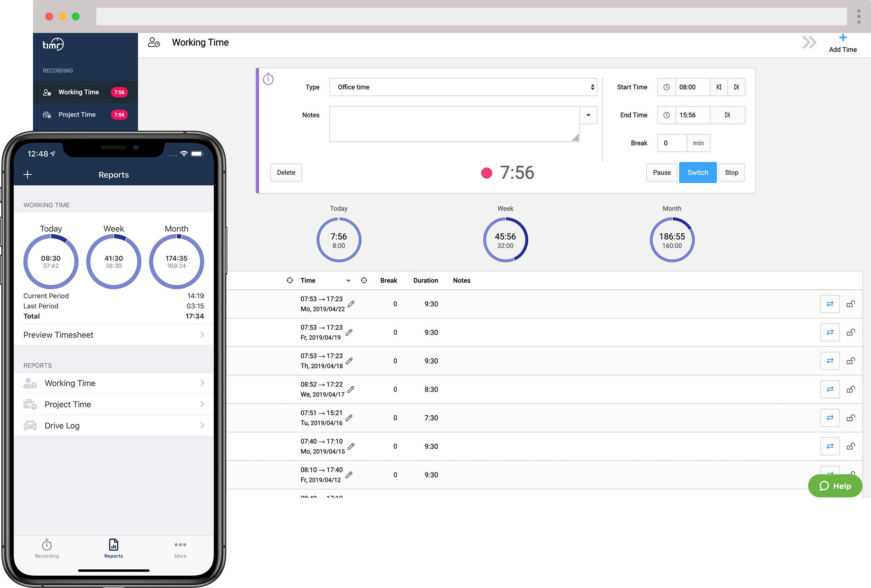Edit the End Time field 15:56

coord(693,115)
